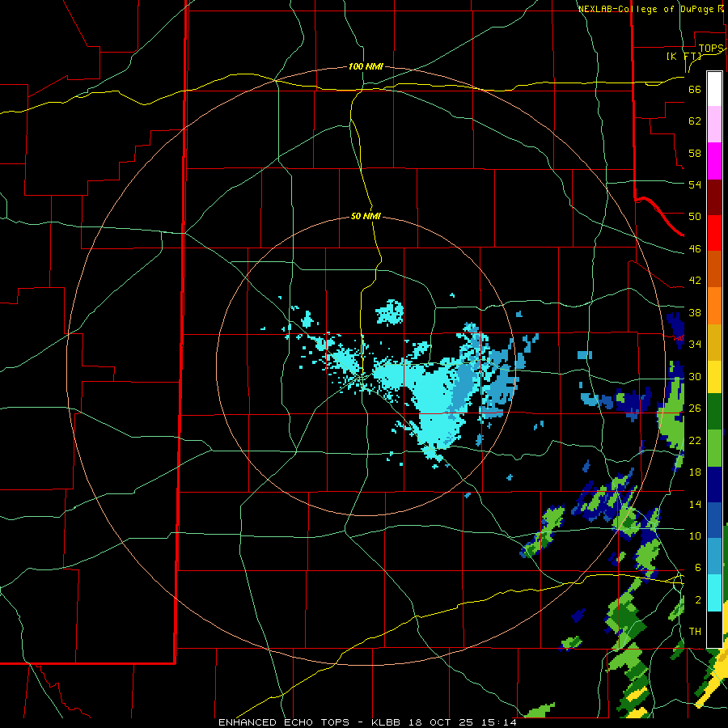The height and width of the screenshot is (728, 728).
Task: Click the "100 NMI" range ring label
Action: tap(366, 66)
